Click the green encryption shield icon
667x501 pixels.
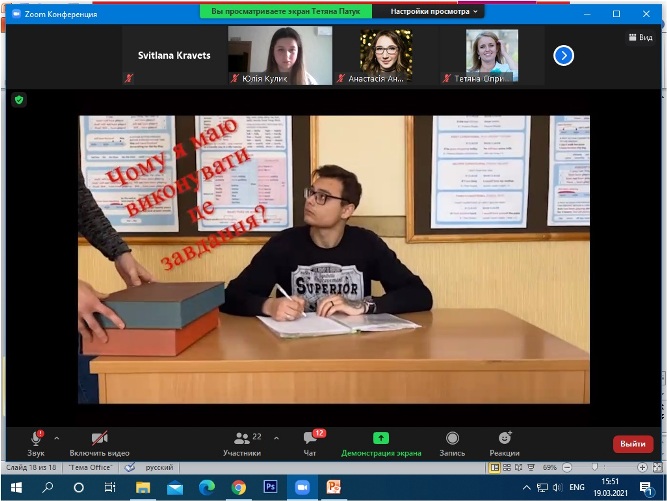coord(19,99)
